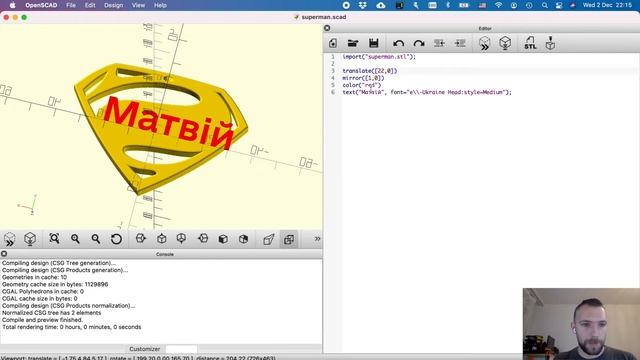Click the cloud upload icon in menu bar

tap(380, 5)
